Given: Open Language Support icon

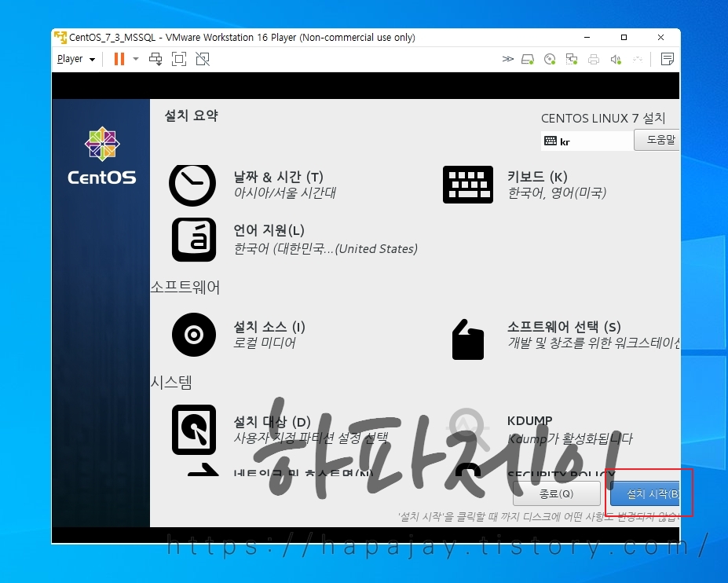Looking at the screenshot, I should [x=194, y=240].
